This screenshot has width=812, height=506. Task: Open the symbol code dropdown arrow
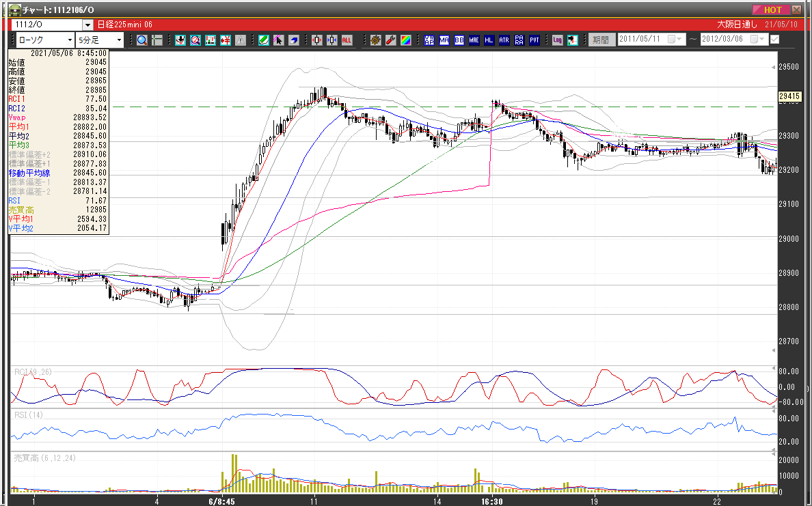tap(87, 25)
